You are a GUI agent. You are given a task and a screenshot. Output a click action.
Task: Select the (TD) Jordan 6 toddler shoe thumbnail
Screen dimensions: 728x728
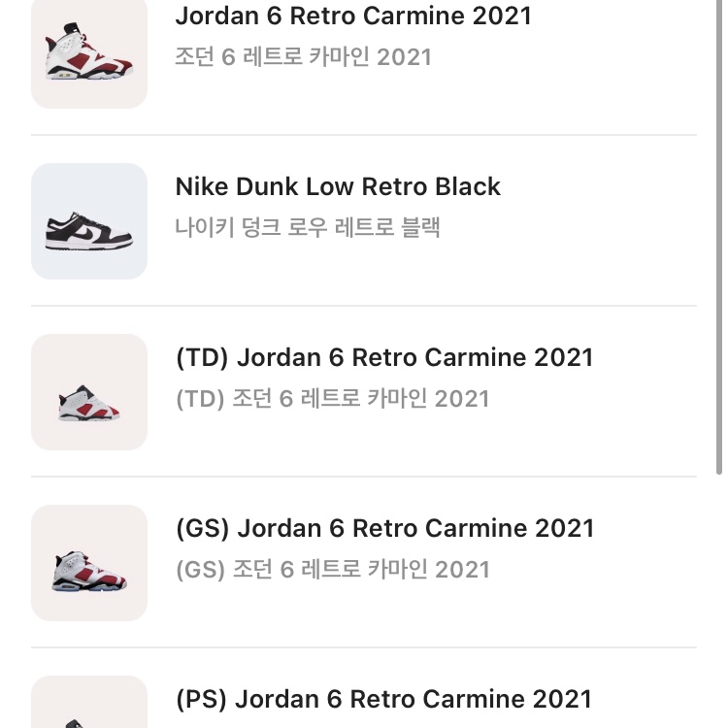89,392
